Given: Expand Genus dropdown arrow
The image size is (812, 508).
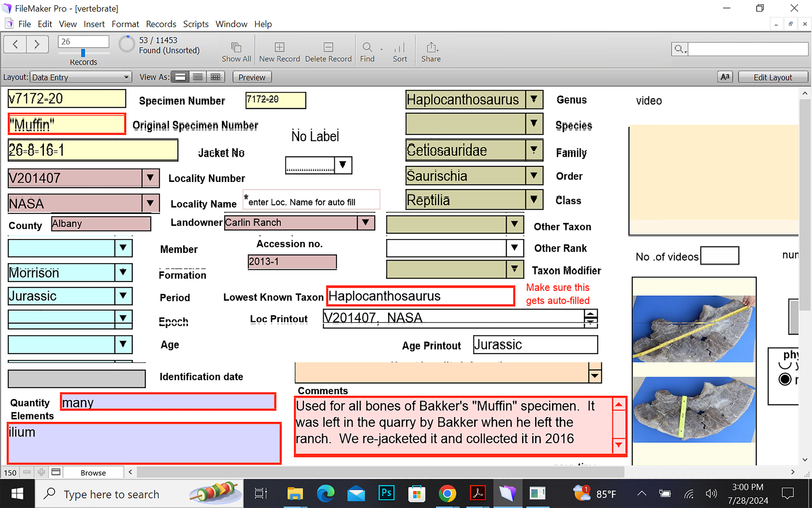Looking at the screenshot, I should (x=534, y=99).
